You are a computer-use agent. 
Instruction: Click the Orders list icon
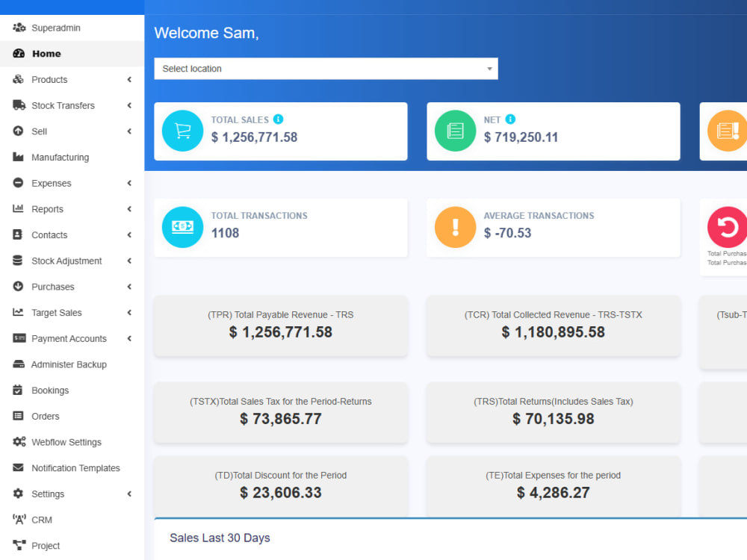[18, 415]
